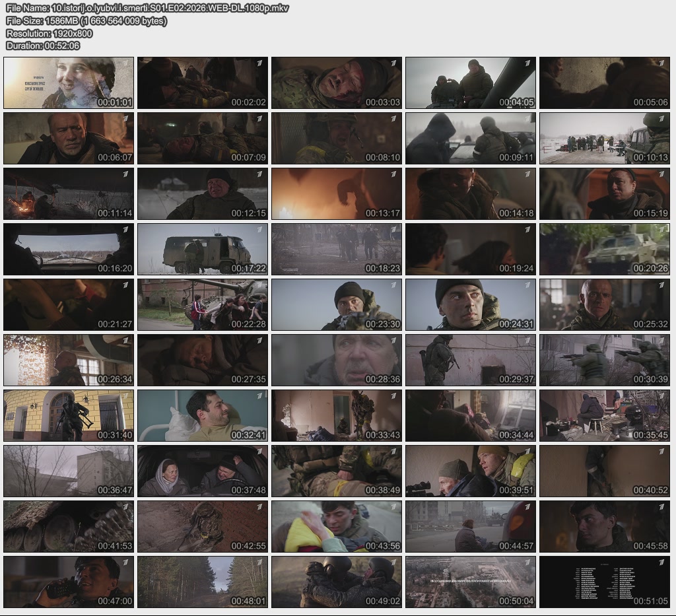Click the thumbnail timestamped 00:01:01
The image size is (676, 616).
click(x=69, y=83)
